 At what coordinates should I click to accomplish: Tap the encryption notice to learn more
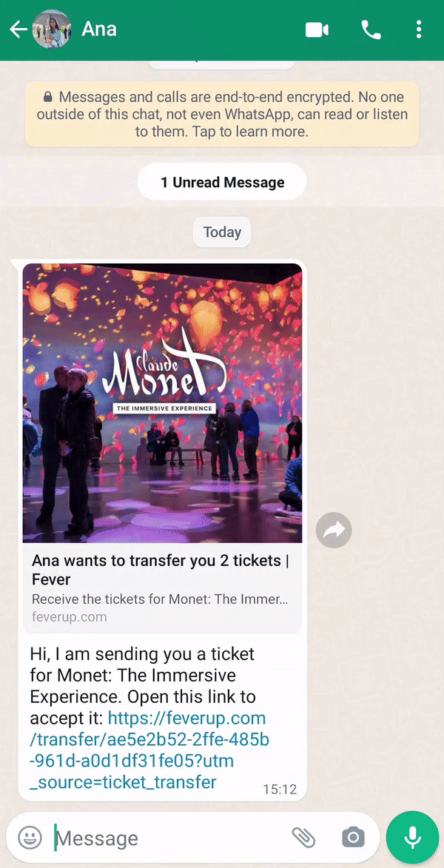tap(221, 115)
